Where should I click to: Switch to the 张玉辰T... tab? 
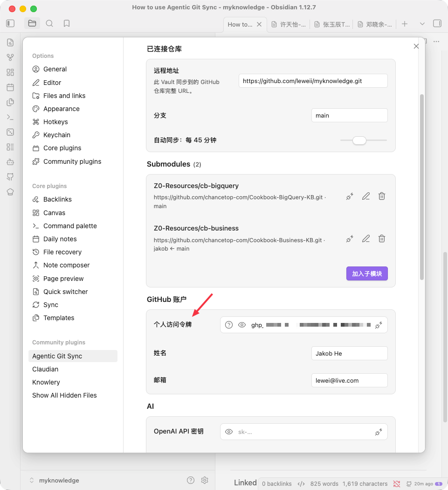(331, 24)
